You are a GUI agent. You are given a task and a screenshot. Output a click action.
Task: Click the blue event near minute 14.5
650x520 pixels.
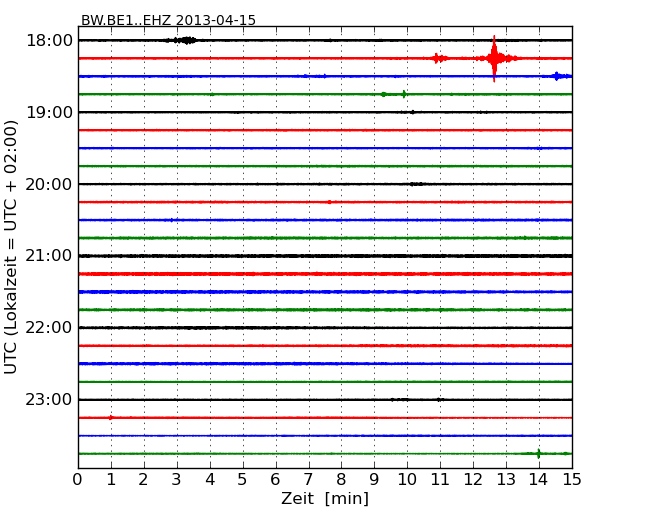[x=557, y=76]
